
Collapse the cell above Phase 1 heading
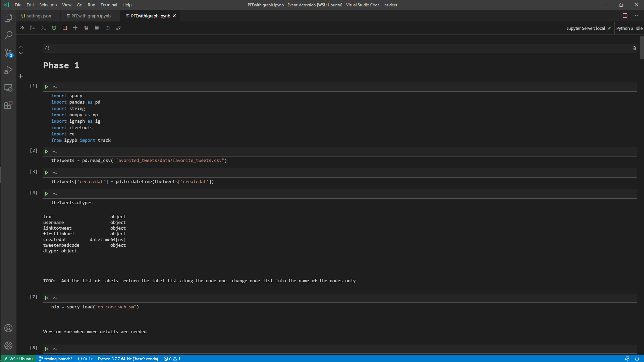(21, 47)
